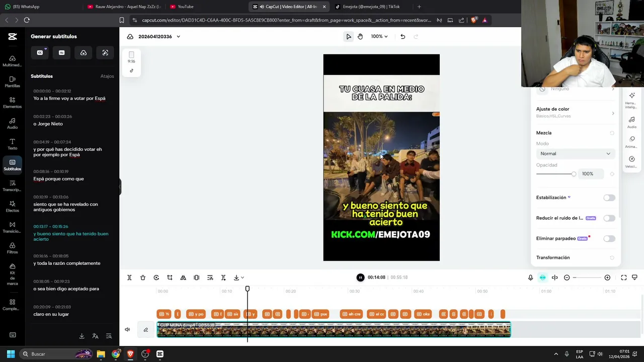
Task: Reset the Transformación settings
Action: (x=612, y=258)
